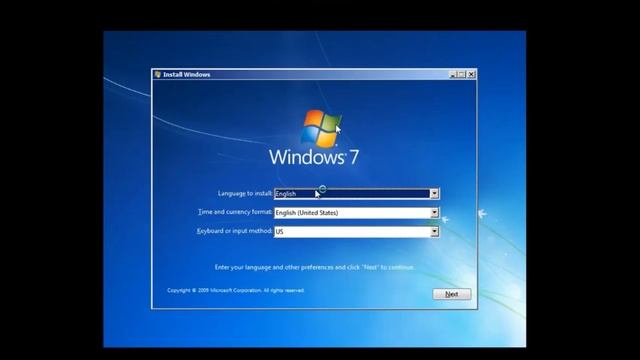This screenshot has height=360, width=640.
Task: Click the Windows 7 flag logo
Action: pyautogui.click(x=321, y=128)
